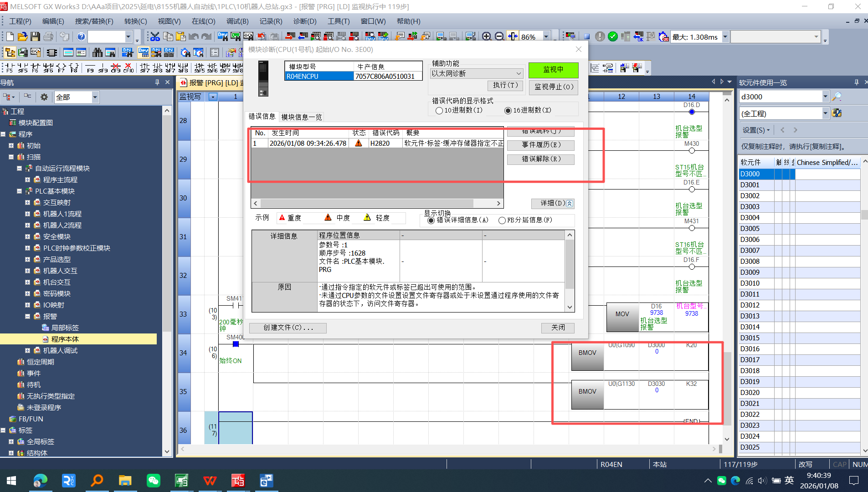
Task: Click the Save project icon
Action: coord(35,37)
